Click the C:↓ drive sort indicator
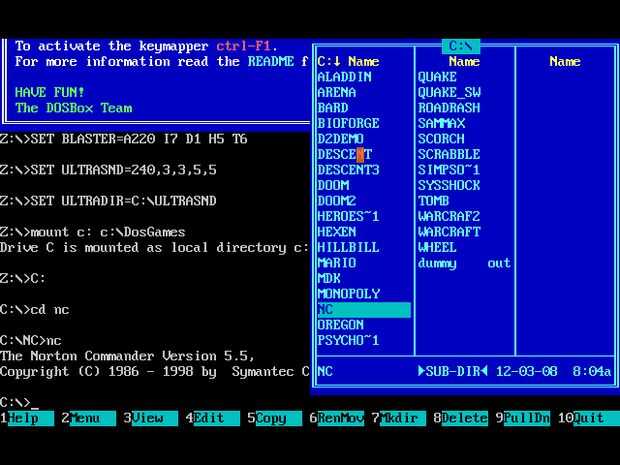The height and width of the screenshot is (465, 620). (x=329, y=61)
